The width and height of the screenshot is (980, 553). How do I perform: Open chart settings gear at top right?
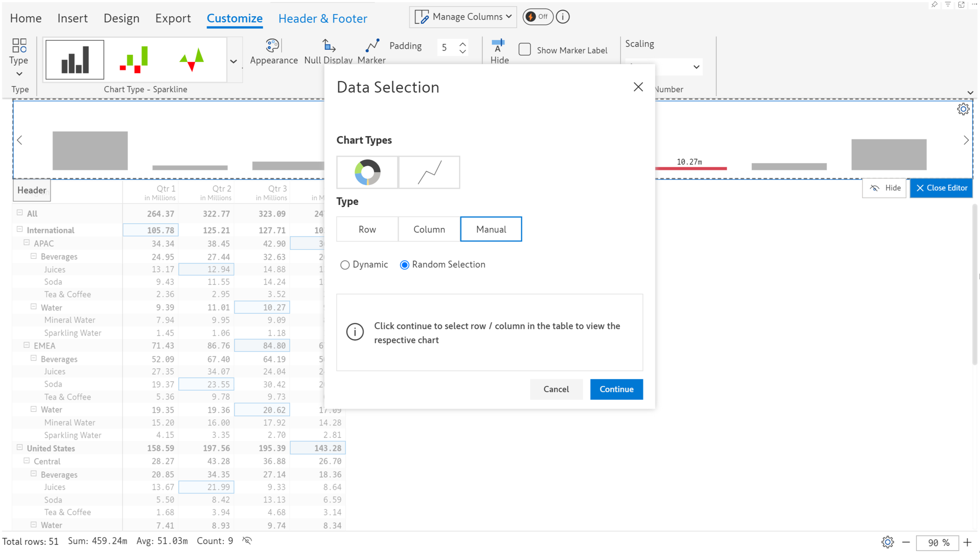coord(963,109)
